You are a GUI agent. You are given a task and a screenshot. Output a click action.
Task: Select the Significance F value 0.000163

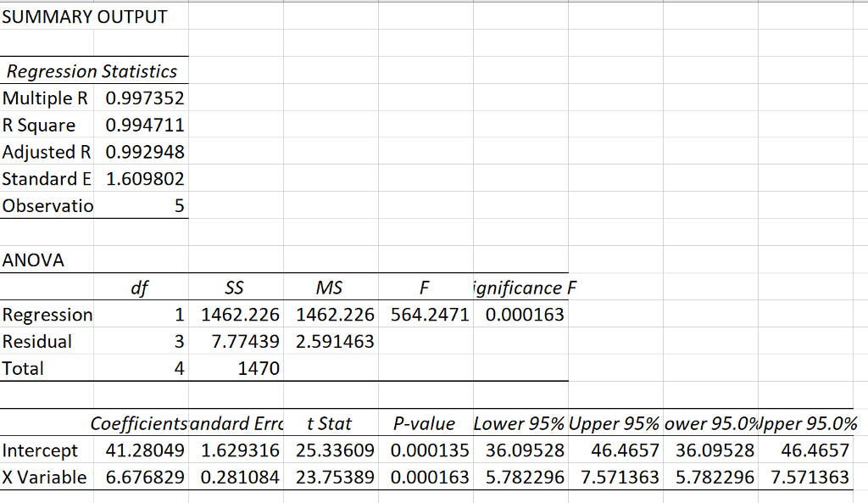[x=523, y=315]
